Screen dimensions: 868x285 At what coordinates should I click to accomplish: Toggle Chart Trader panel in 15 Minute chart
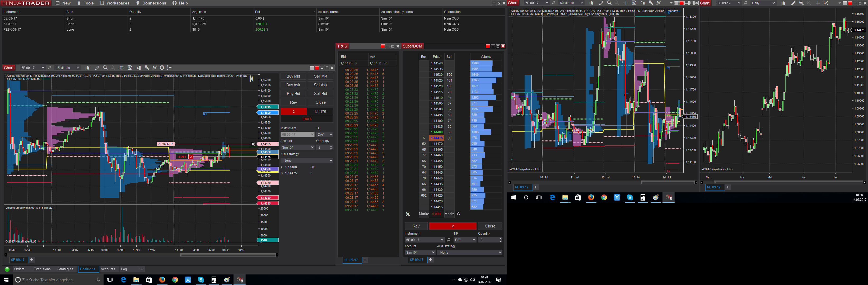click(138, 68)
